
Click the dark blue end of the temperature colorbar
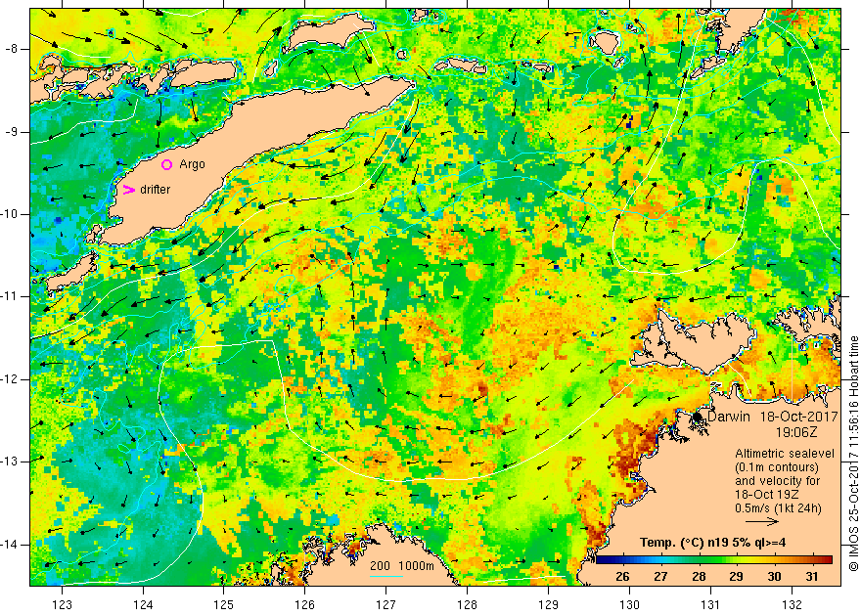(601, 560)
